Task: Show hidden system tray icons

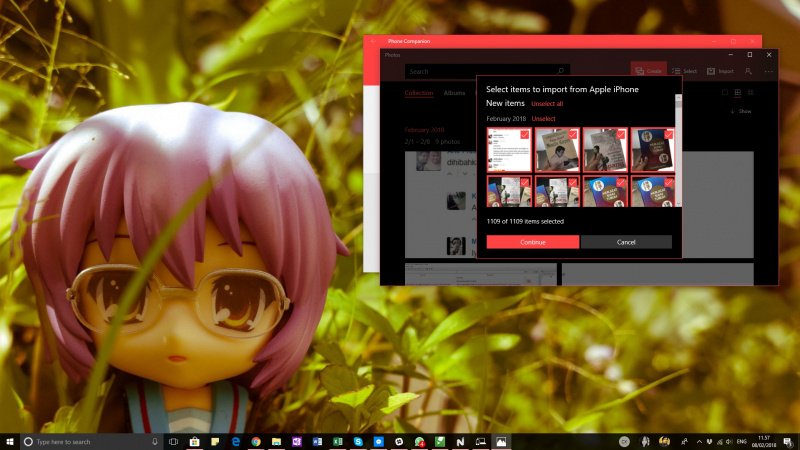Action: (x=684, y=441)
